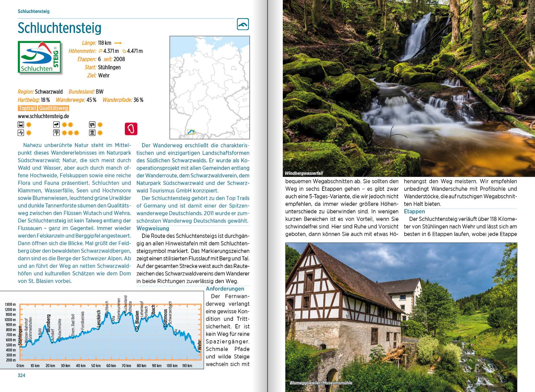This screenshot has width=535, height=392.
Task: Click the red carabiner icon
Action: coord(131,129)
